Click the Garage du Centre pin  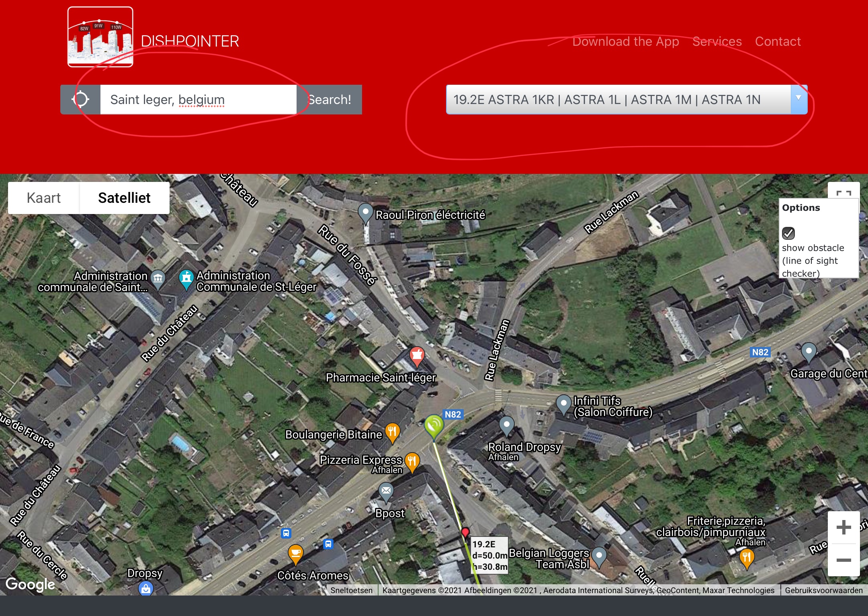pyautogui.click(x=809, y=353)
